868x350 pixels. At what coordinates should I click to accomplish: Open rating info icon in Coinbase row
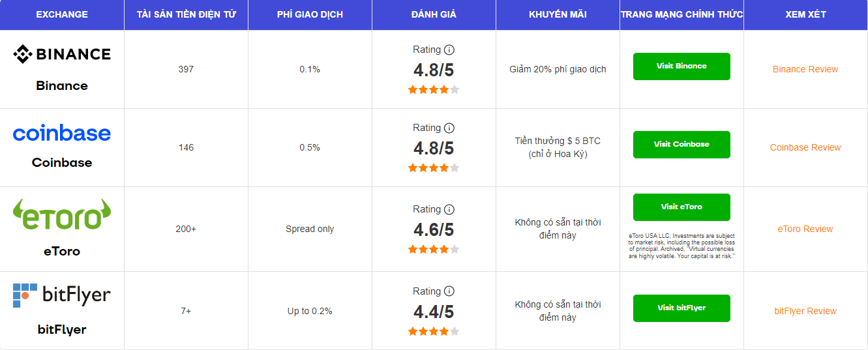click(x=449, y=128)
